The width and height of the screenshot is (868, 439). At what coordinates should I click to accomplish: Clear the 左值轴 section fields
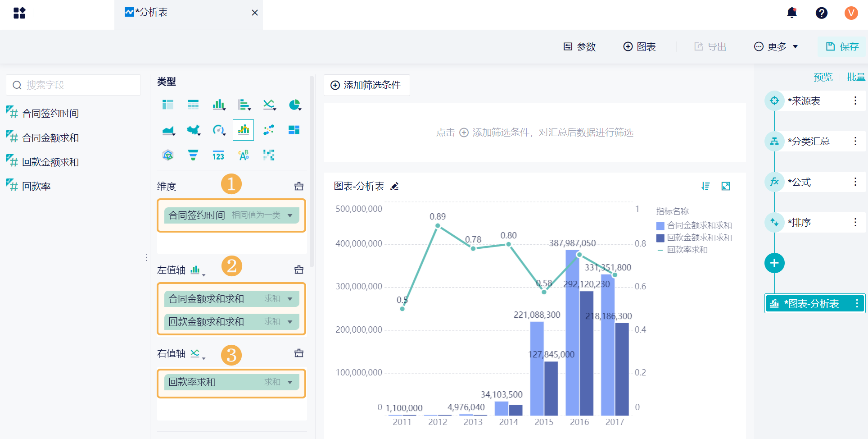point(298,270)
